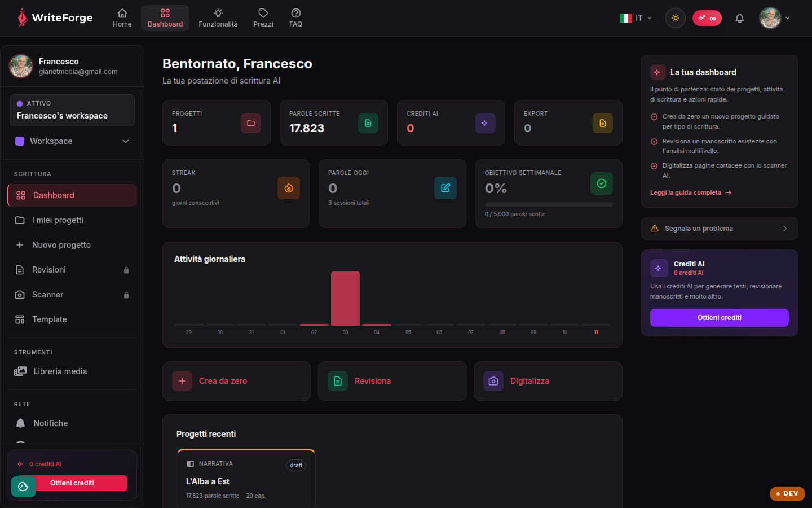The height and width of the screenshot is (508, 812).
Task: Click the Parole scritte document icon
Action: click(x=368, y=123)
